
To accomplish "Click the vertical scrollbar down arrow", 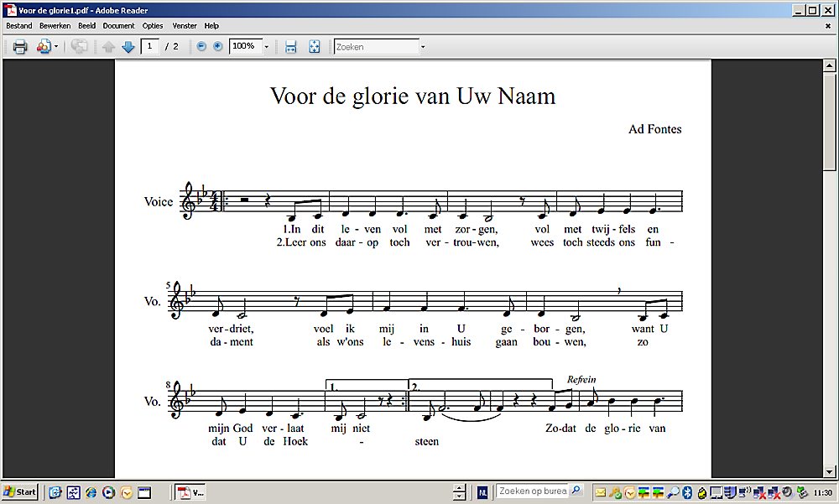I will (830, 471).
